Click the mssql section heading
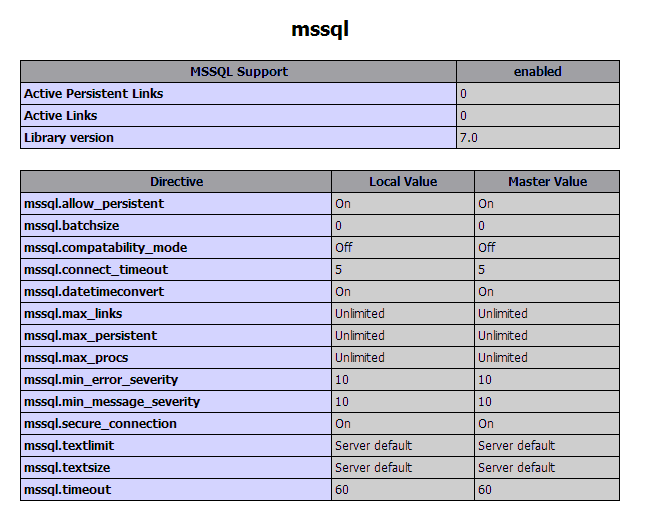Viewport: 653px width, 518px height. click(x=320, y=30)
